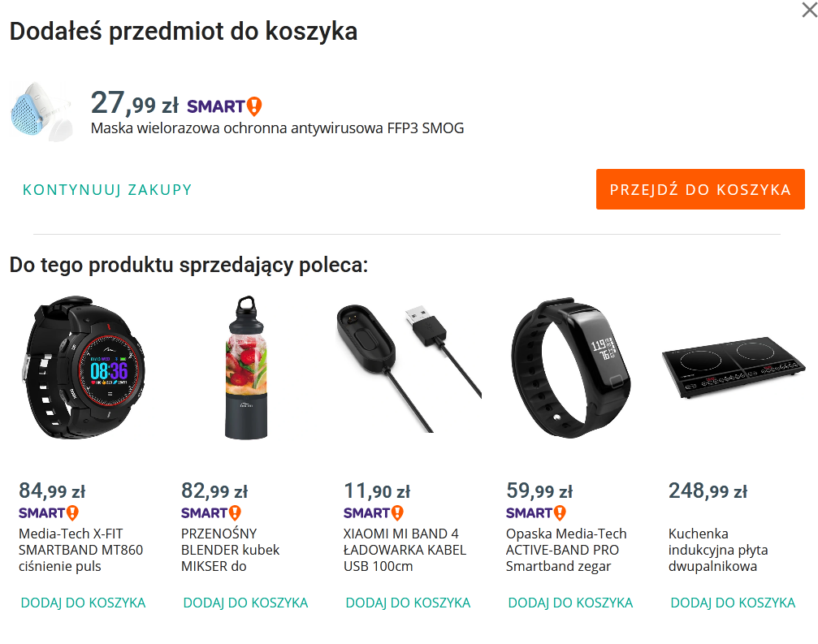
Task: Click the SMART badge beside 27,99 zł
Action: click(224, 106)
